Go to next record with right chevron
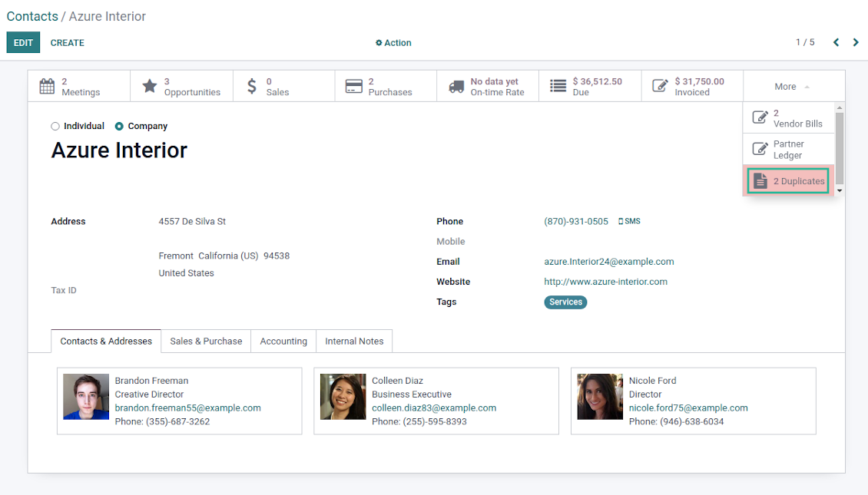 click(856, 42)
